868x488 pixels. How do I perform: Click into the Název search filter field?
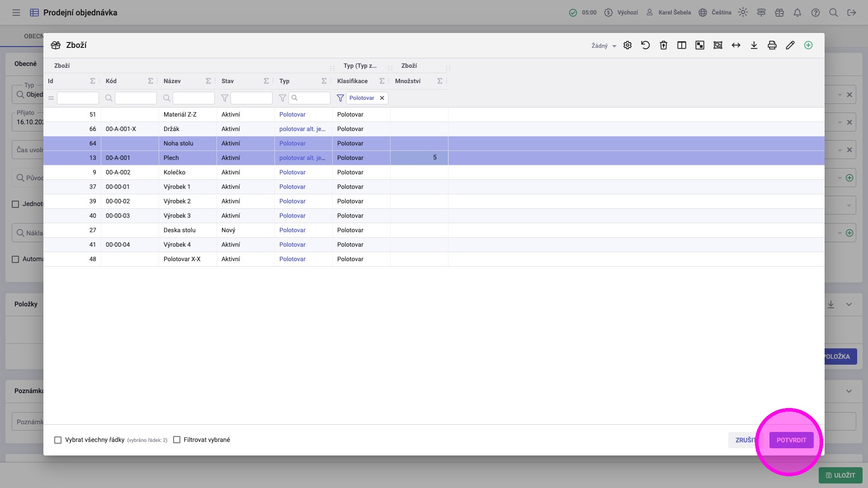pos(193,98)
